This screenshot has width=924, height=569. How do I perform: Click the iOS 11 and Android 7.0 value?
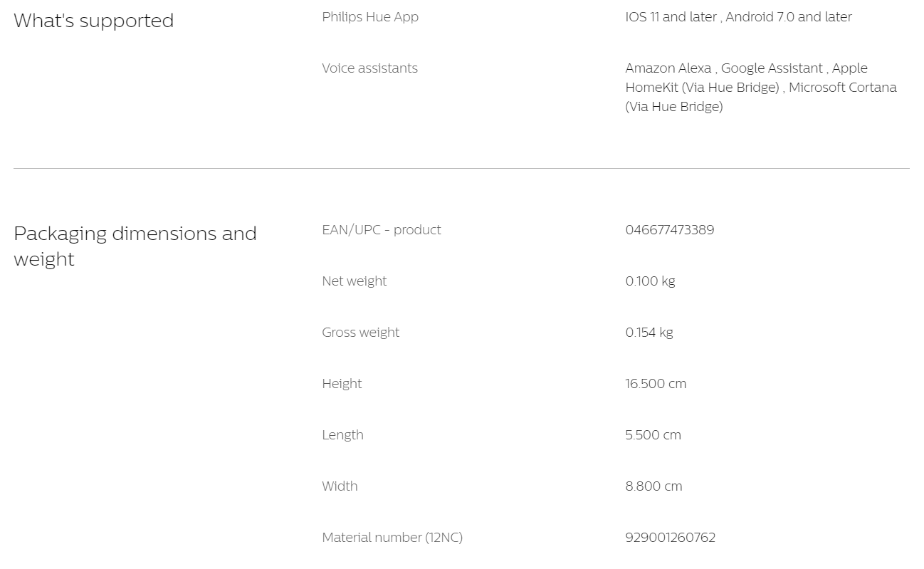click(x=738, y=17)
